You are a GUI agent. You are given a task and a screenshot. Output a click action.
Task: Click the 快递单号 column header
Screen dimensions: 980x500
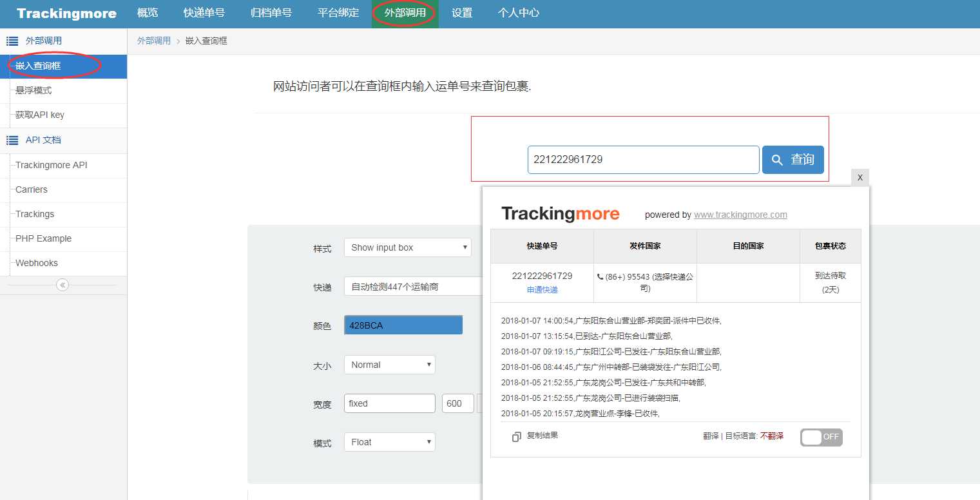click(542, 246)
